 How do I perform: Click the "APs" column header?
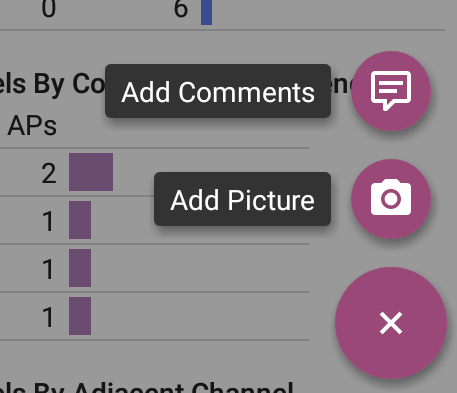click(32, 126)
